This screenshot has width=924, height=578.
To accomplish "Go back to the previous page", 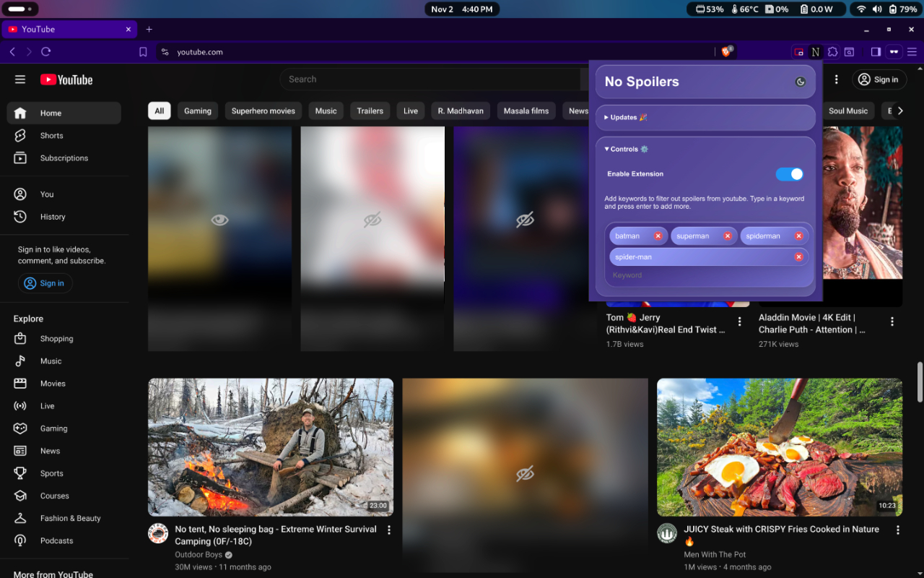I will [12, 52].
